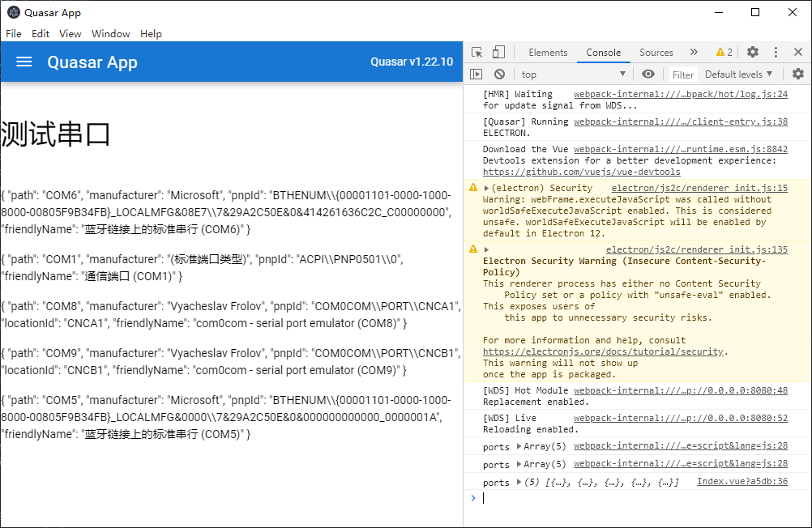
Task: Switch to the Elements tab
Action: [x=548, y=53]
